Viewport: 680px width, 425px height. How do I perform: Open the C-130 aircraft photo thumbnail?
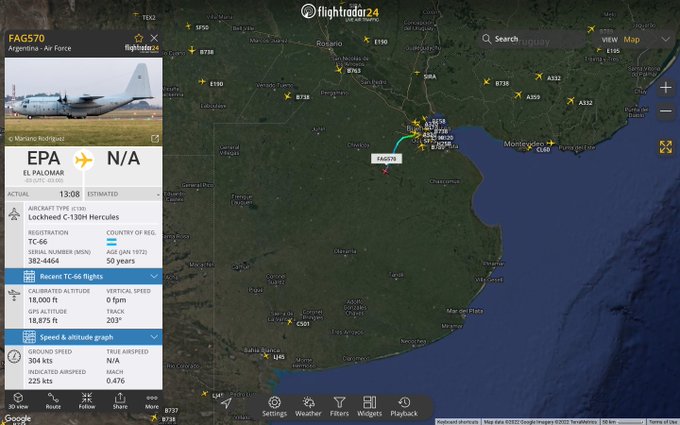click(x=84, y=101)
